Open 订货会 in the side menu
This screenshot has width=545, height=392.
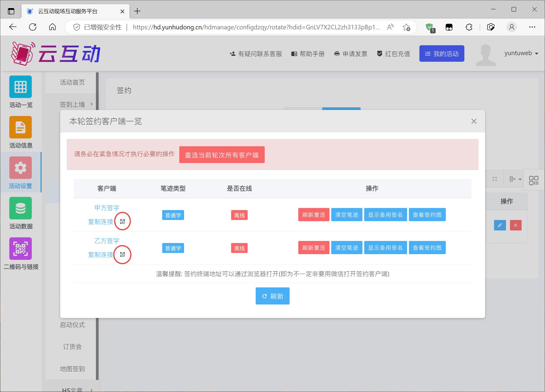72,347
